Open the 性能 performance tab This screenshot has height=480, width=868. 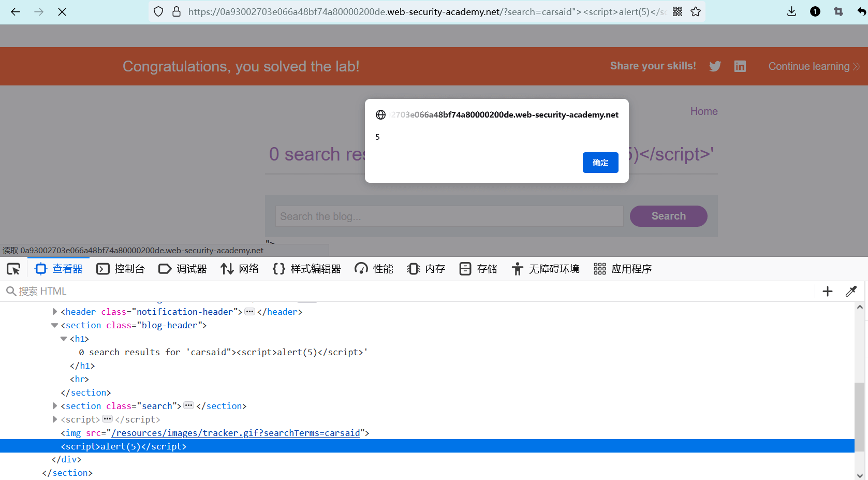pyautogui.click(x=374, y=269)
